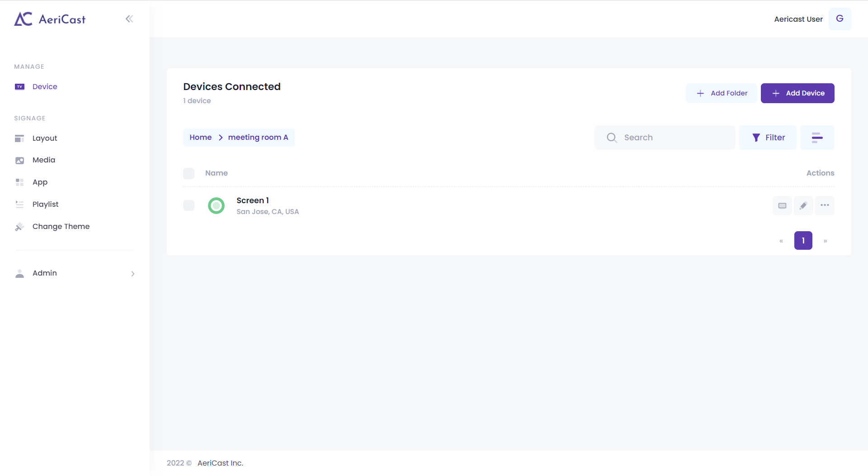Check the Screen 1 row checkbox

(x=189, y=205)
